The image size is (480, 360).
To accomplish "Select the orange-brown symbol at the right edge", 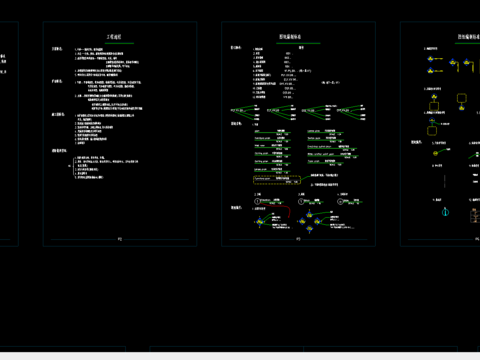I will click(475, 215).
